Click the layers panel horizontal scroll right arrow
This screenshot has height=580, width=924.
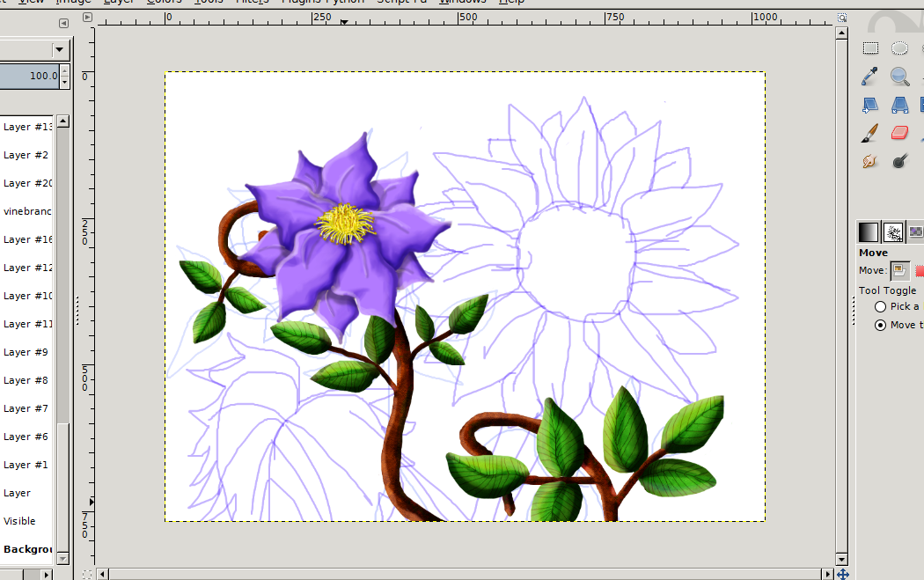pos(48,574)
